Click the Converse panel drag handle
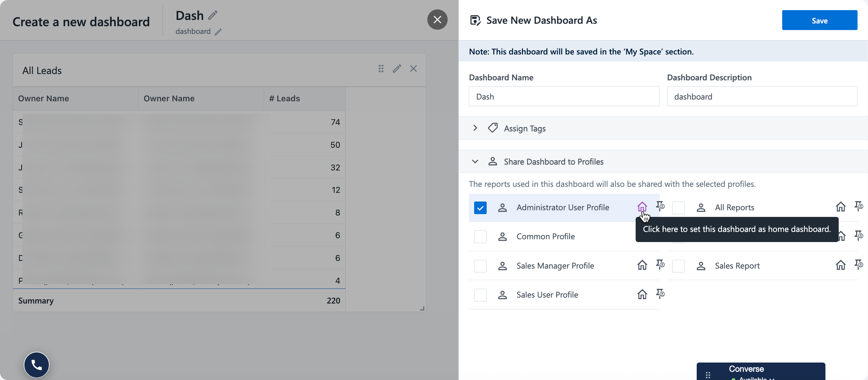The height and width of the screenshot is (380, 868). [x=708, y=375]
